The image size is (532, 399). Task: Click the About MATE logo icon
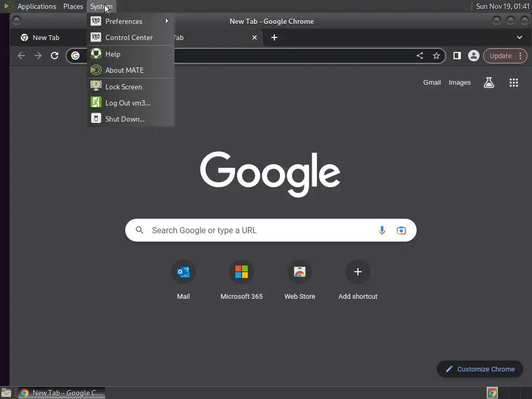[96, 70]
